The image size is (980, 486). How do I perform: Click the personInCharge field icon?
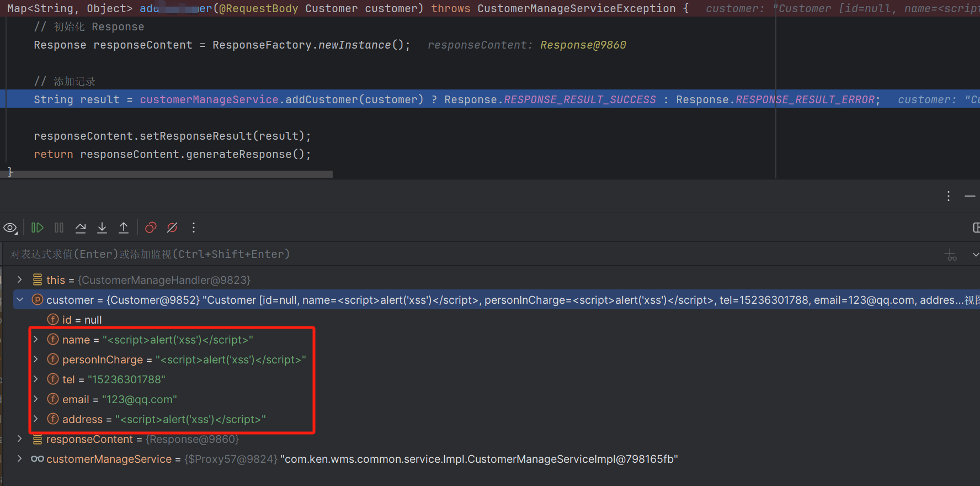point(53,359)
